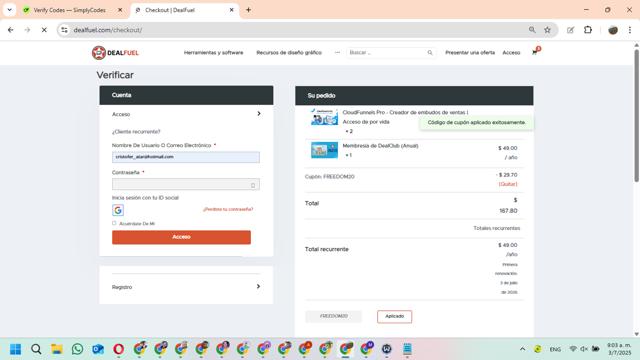Click the FREEDOM20 coupon code field
The width and height of the screenshot is (640, 360).
[333, 316]
